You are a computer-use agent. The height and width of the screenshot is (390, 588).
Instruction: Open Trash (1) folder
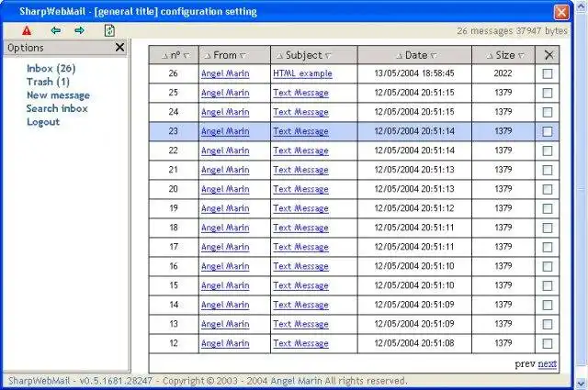click(x=48, y=82)
